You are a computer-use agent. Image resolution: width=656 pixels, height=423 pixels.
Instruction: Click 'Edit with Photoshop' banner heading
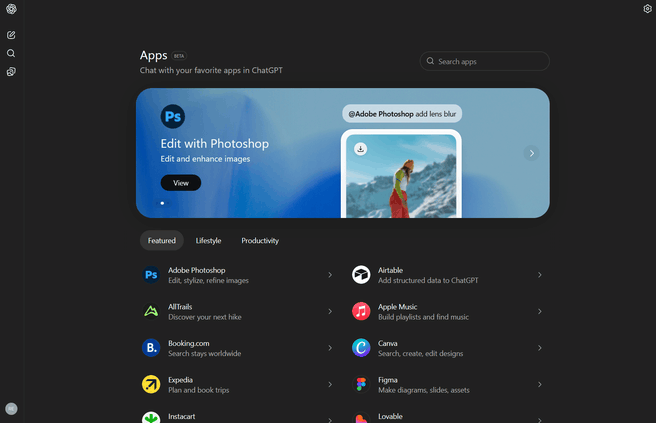(215, 144)
